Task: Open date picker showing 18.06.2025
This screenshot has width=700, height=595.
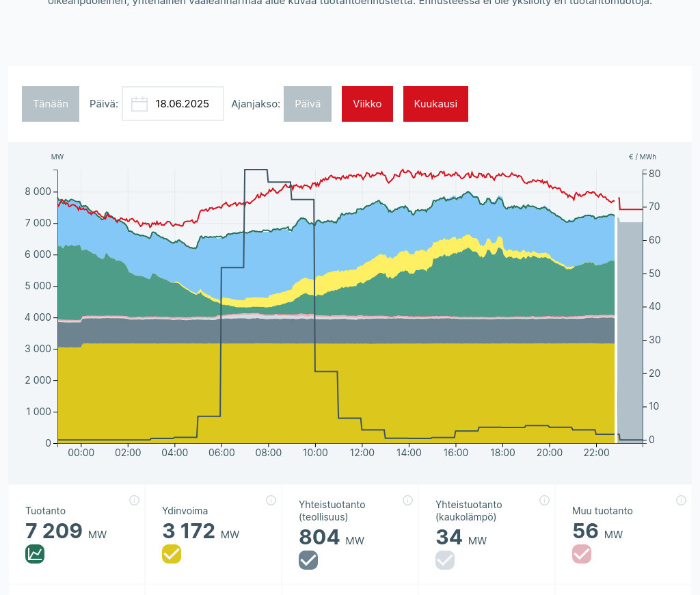Action: click(182, 104)
